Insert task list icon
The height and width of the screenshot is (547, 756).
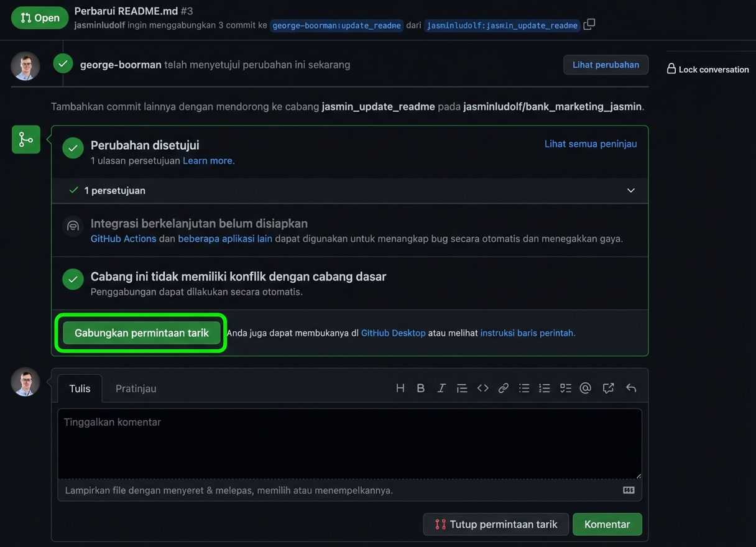pos(565,388)
